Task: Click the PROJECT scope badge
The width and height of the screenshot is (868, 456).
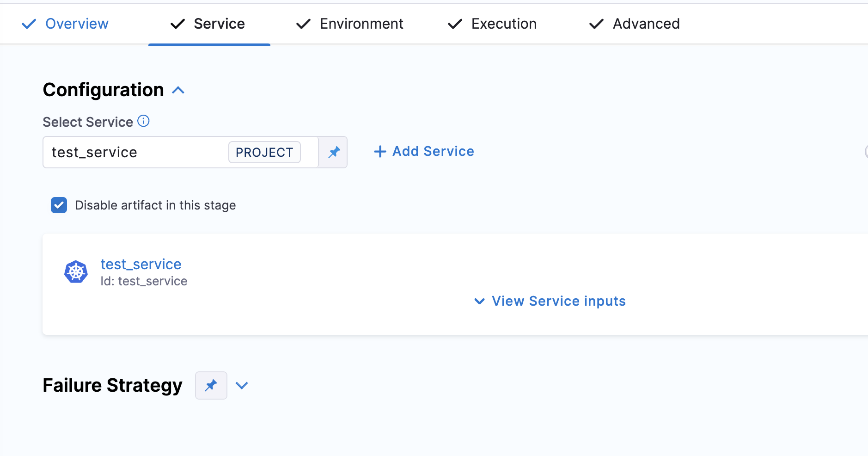Action: 264,152
